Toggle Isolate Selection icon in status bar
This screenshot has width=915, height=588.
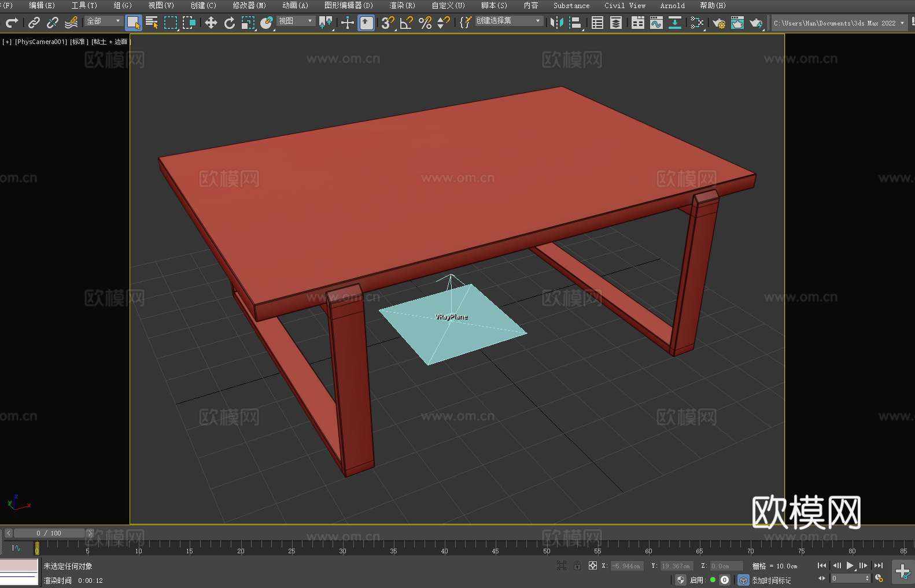(x=561, y=566)
